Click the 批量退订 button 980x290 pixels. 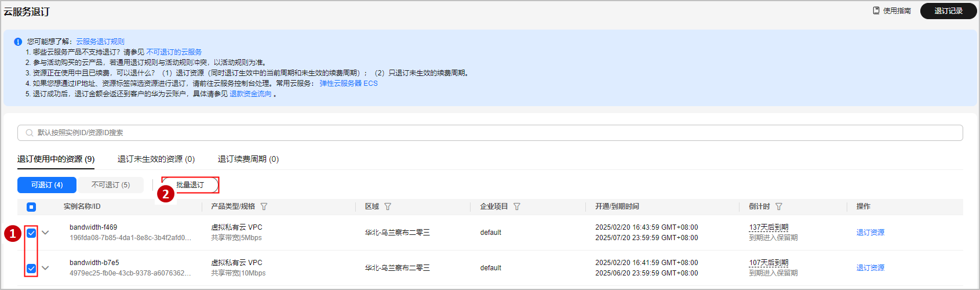[190, 185]
